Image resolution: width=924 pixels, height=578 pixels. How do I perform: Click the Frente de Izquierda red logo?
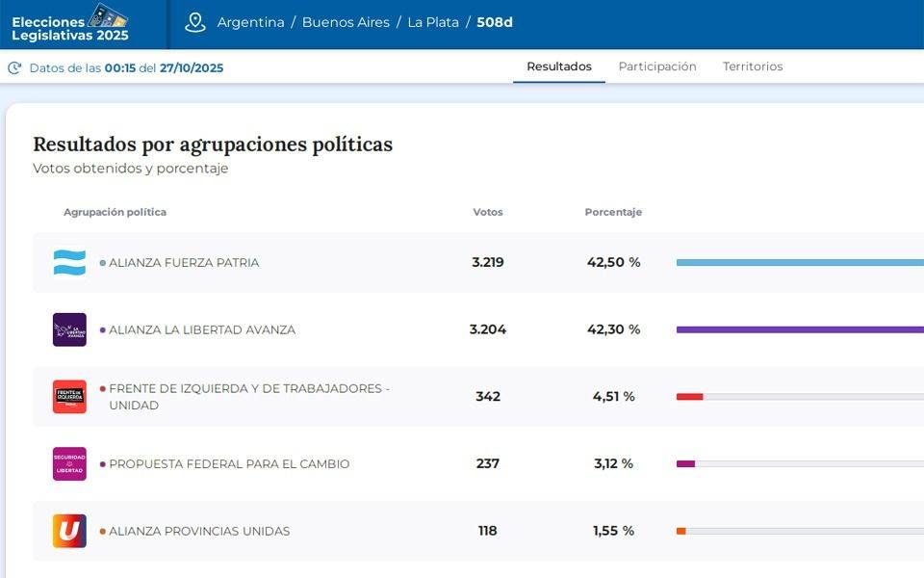click(x=69, y=397)
